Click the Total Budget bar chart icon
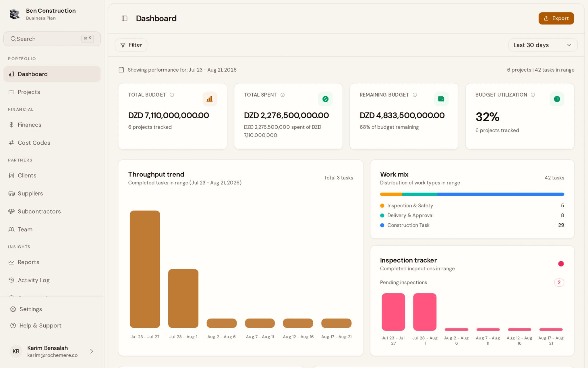The height and width of the screenshot is (368, 588). coord(210,99)
